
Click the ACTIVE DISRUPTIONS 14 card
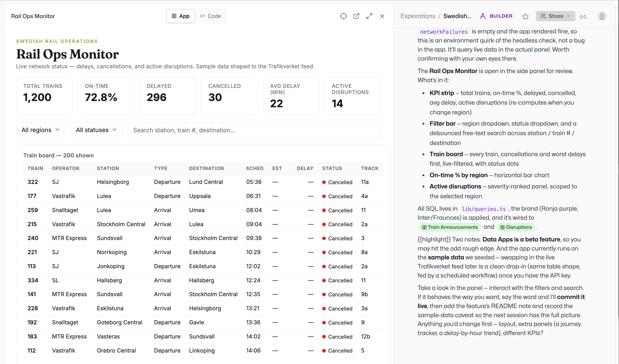click(353, 96)
